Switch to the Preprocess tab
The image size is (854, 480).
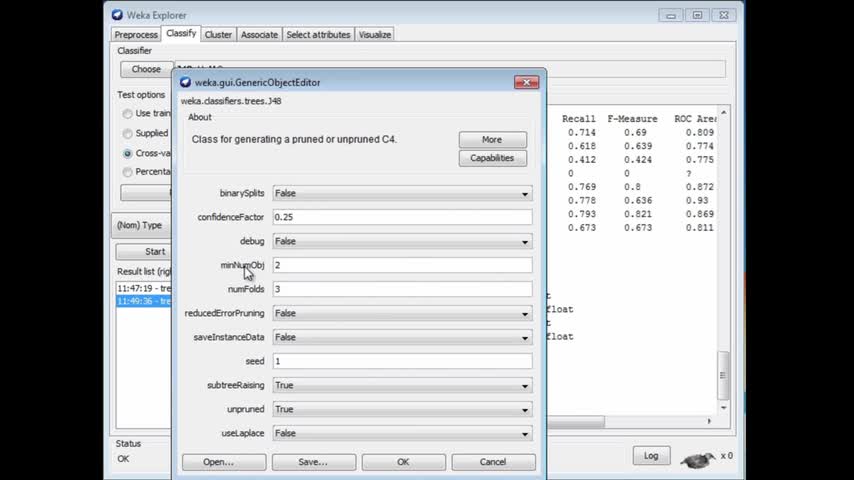tap(136, 34)
